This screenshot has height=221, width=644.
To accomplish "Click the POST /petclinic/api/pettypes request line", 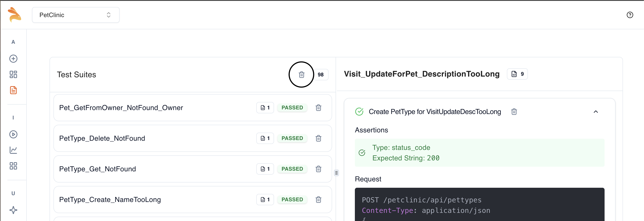I will pyautogui.click(x=421, y=200).
